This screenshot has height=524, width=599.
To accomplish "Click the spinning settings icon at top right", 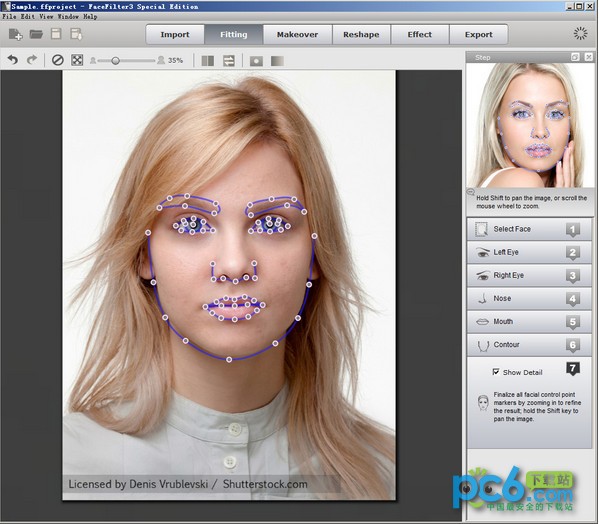I will (x=581, y=34).
